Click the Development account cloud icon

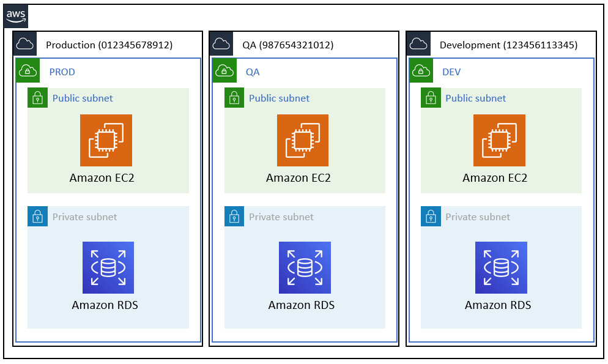pyautogui.click(x=418, y=44)
